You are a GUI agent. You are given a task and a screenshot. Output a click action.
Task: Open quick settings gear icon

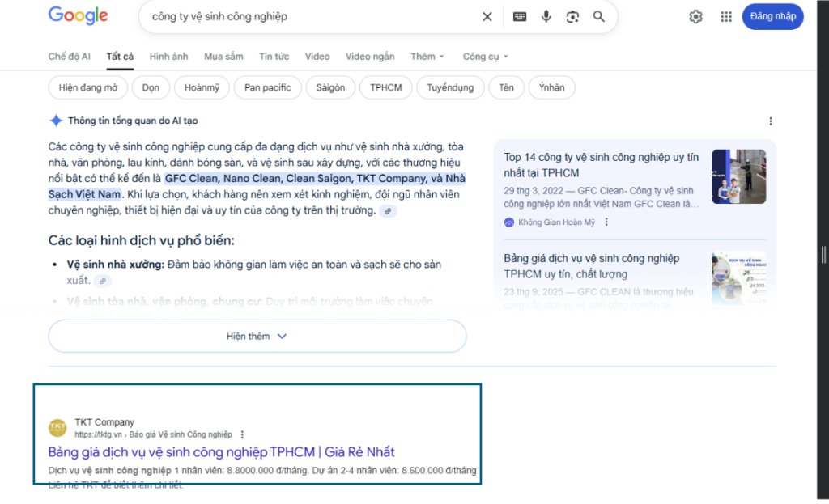[695, 16]
